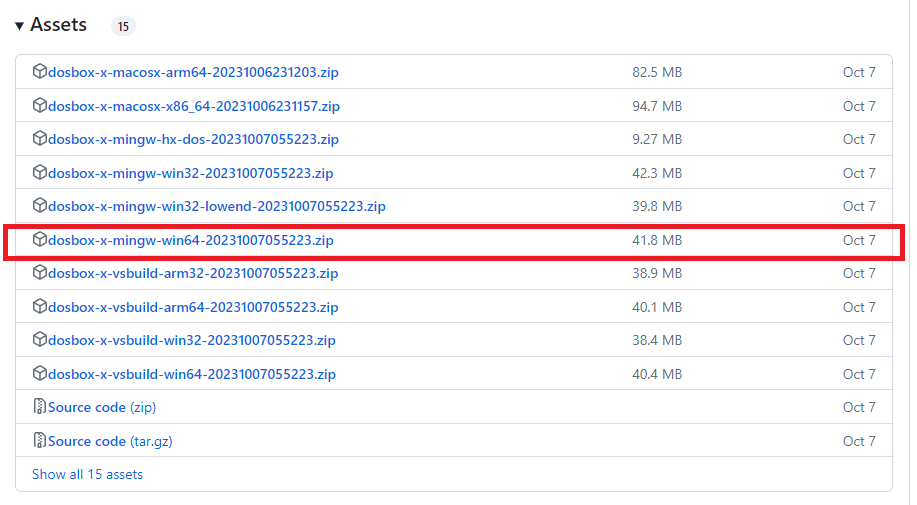Click the 38.9 MB size text
917x505 pixels.
[x=657, y=274]
